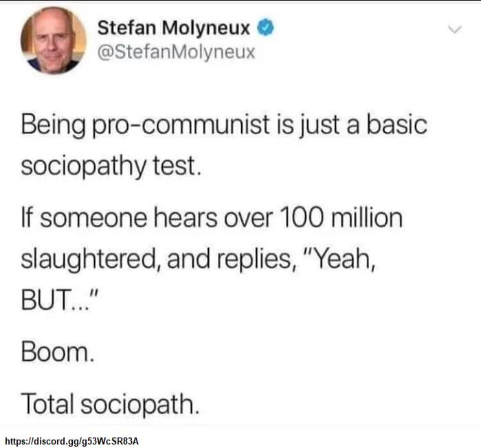Click the word 'Being' starting the tweet
The image size is (481, 448).
pos(53,126)
